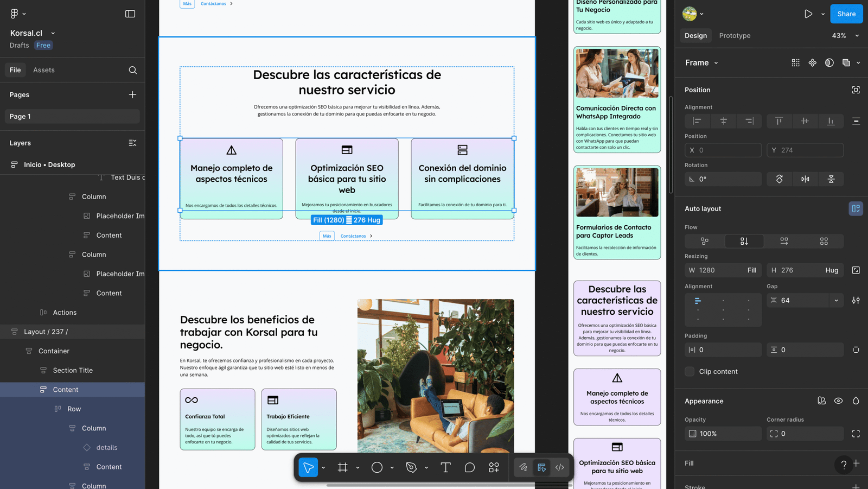Select the Text tool in the toolbar
Image resolution: width=868 pixels, height=489 pixels.
[445, 467]
